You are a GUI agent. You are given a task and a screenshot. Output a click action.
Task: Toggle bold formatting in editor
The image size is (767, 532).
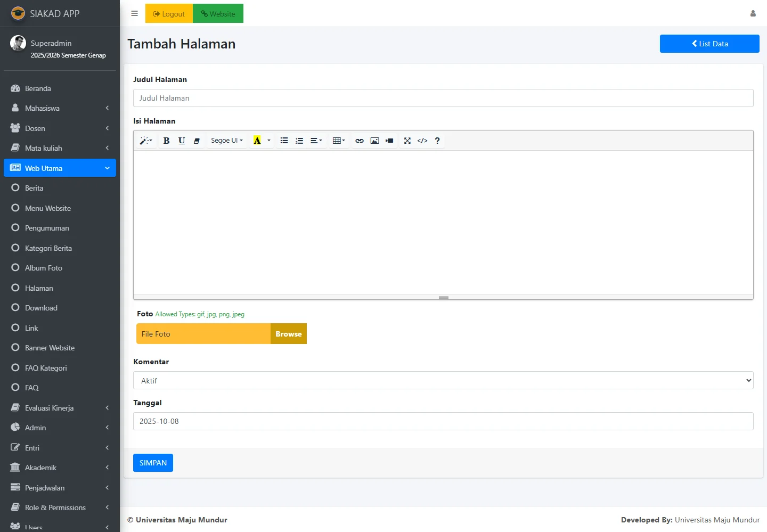[166, 141]
